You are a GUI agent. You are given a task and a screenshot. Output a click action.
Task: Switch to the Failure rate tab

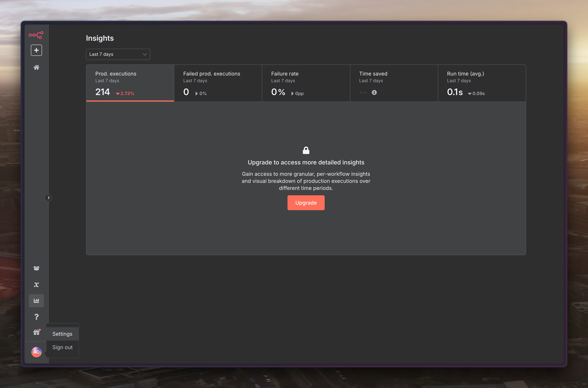click(x=306, y=83)
